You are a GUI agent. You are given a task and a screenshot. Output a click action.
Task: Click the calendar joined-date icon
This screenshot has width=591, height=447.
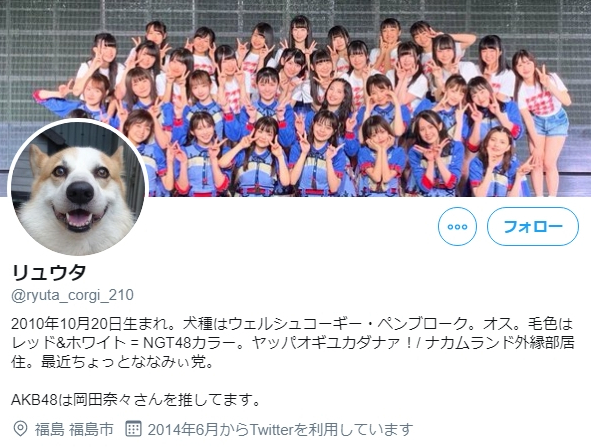133,429
